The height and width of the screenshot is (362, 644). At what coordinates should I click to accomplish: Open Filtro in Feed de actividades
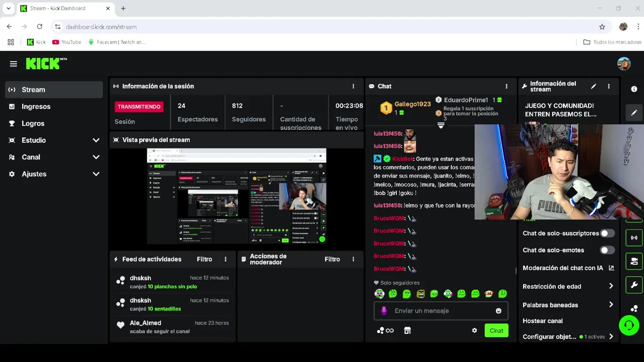pos(204,259)
